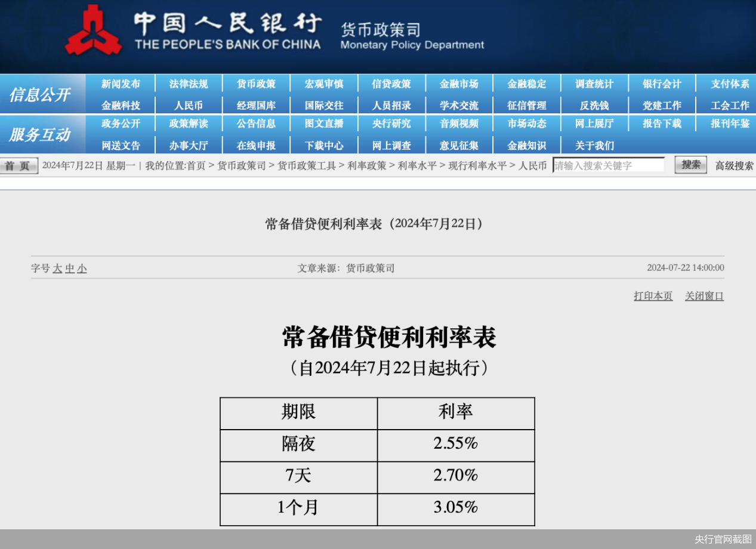
Task: Open the 金融稳定 section
Action: click(527, 84)
